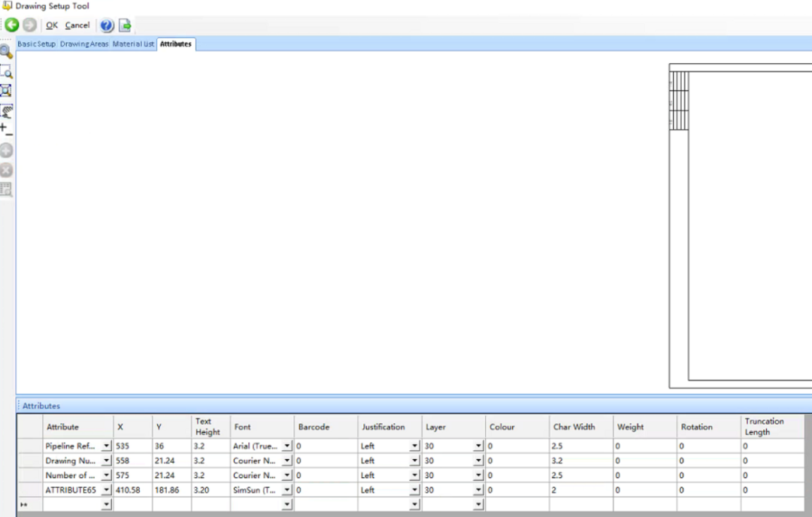Open the attribute dropdown in new empty row
This screenshot has width=812, height=517.
tap(106, 504)
